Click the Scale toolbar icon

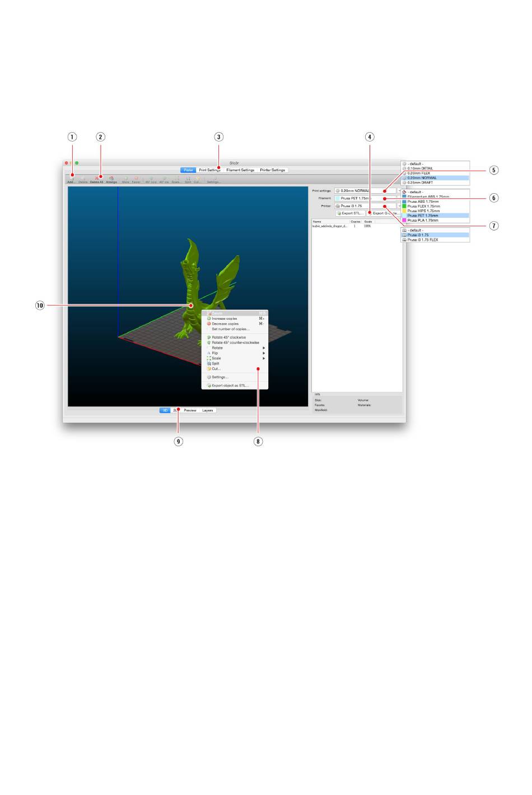176,180
